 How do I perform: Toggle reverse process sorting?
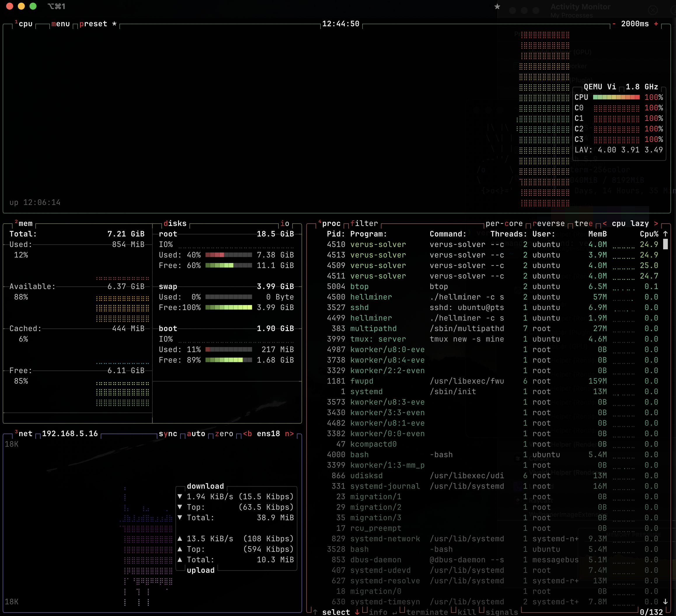[x=549, y=223]
